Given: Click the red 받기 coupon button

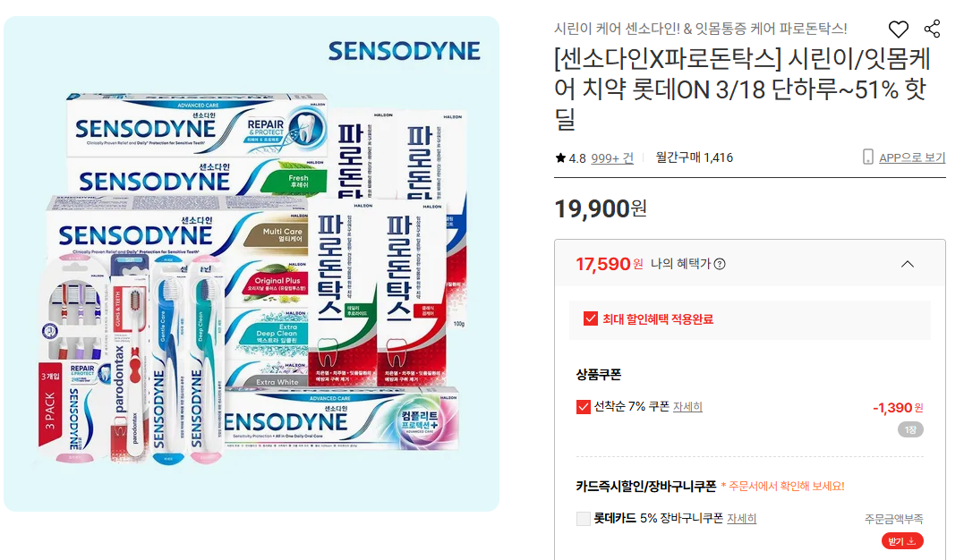Looking at the screenshot, I should pyautogui.click(x=902, y=541).
